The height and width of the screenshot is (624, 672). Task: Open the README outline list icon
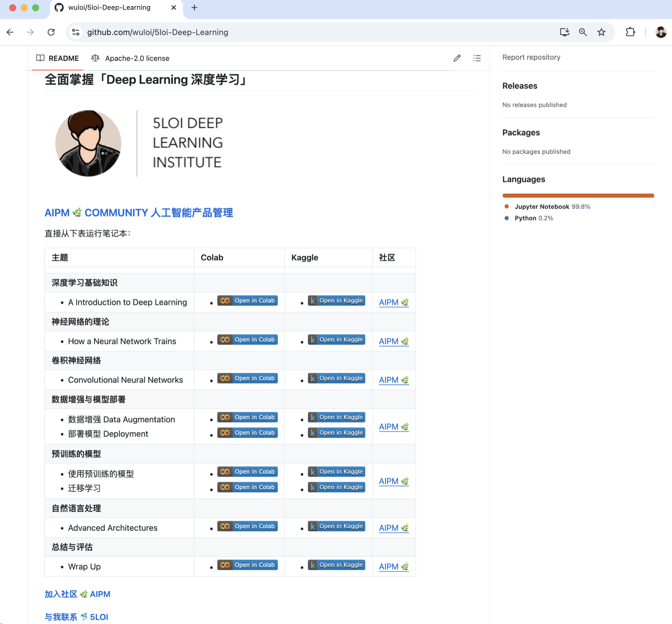coord(477,58)
